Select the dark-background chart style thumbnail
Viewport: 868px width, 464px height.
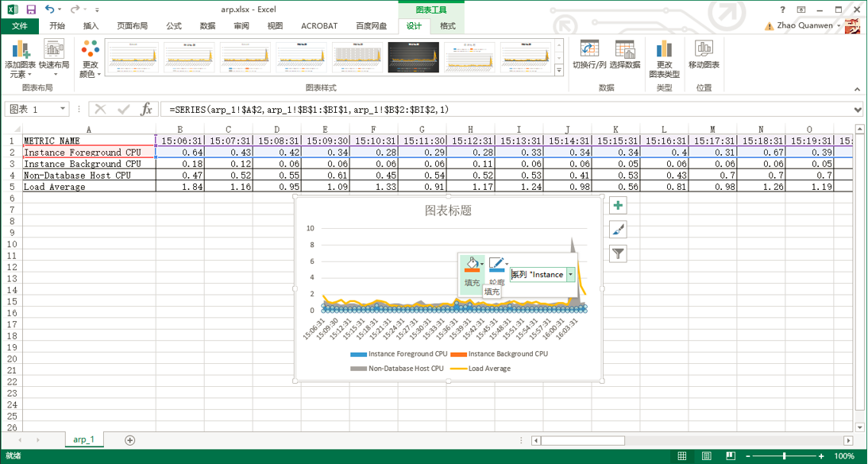point(414,57)
